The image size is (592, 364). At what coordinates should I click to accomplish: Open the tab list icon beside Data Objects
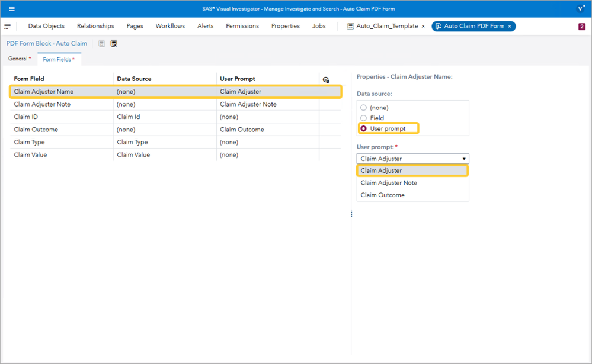[7, 26]
